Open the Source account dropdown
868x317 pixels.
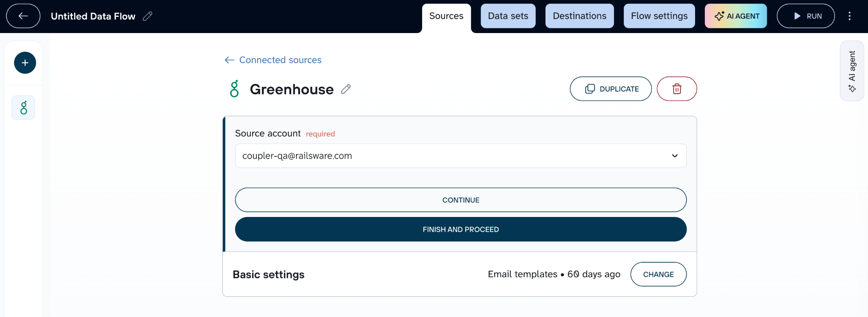461,156
